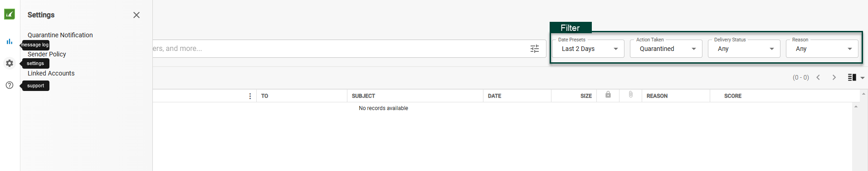The height and width of the screenshot is (171, 868).
Task: Open the support question-mark icon
Action: 10,85
